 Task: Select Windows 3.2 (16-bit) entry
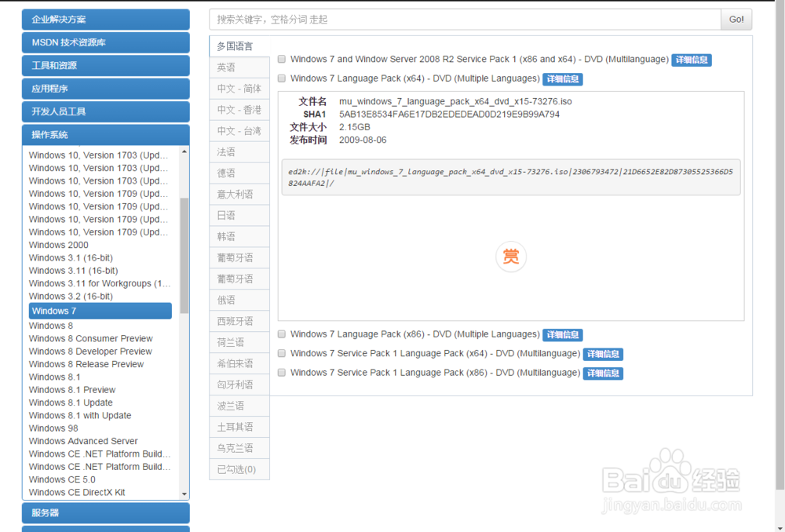(71, 297)
